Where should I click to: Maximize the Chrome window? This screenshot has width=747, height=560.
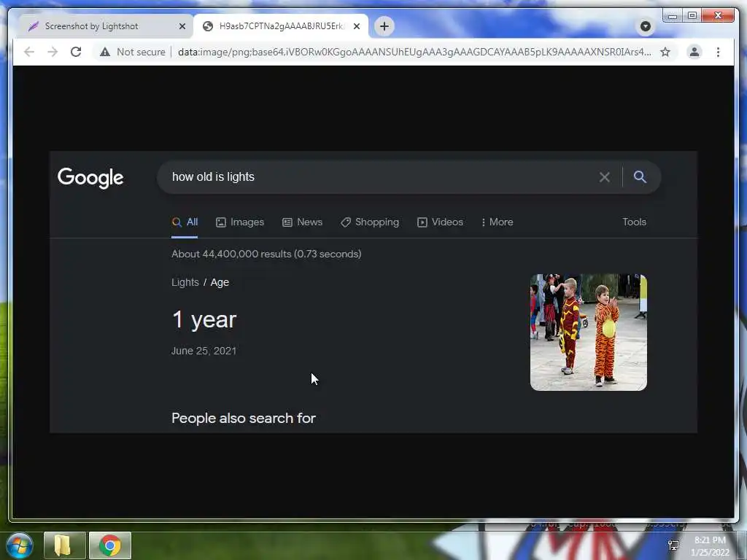click(x=692, y=16)
